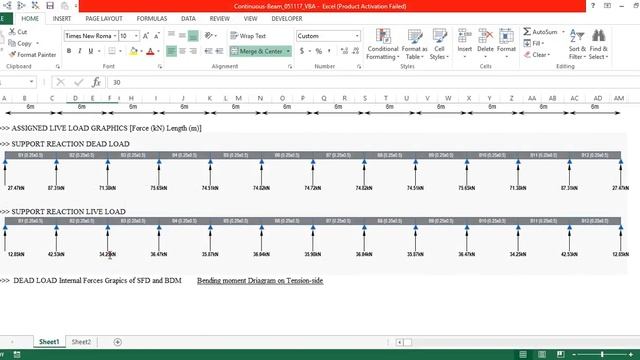Toggle align right horizontal alignment
Screen dimensions: 640x360
[x=193, y=51]
